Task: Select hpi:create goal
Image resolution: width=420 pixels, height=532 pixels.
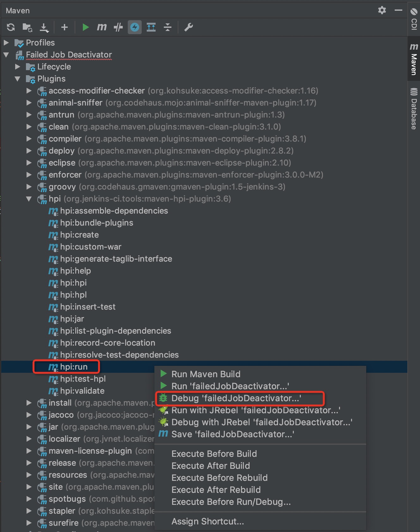Action: tap(73, 235)
